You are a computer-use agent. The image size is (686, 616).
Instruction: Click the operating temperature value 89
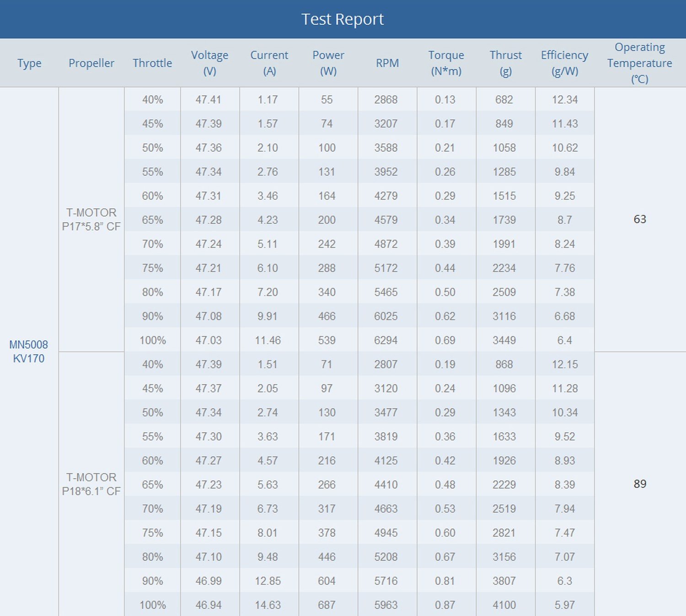point(640,484)
